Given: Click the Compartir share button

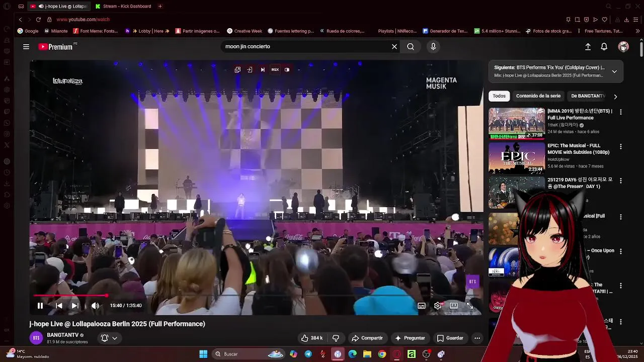Looking at the screenshot, I should (x=367, y=338).
